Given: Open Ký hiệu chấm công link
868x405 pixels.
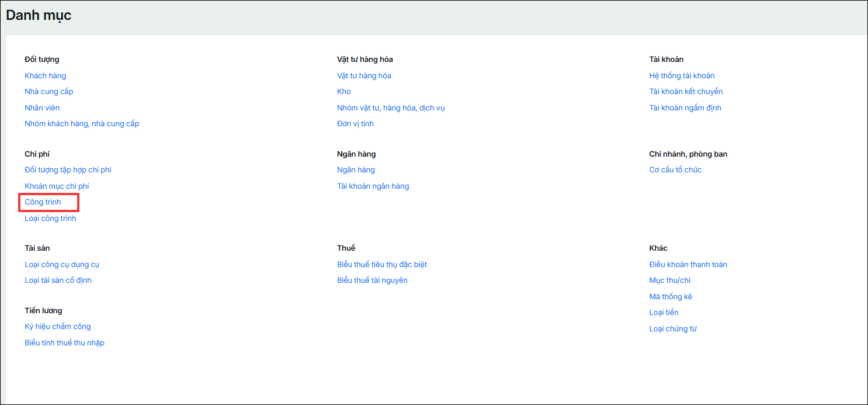Looking at the screenshot, I should (58, 327).
